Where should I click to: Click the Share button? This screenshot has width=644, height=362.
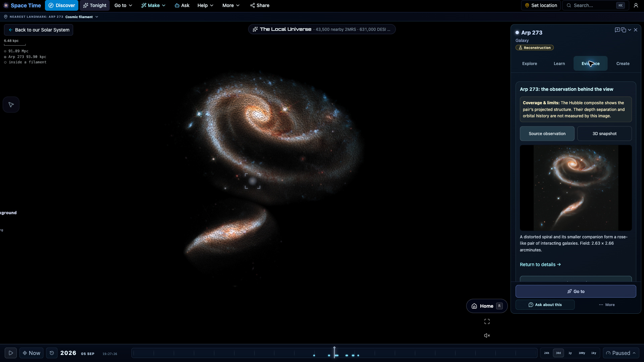point(260,5)
